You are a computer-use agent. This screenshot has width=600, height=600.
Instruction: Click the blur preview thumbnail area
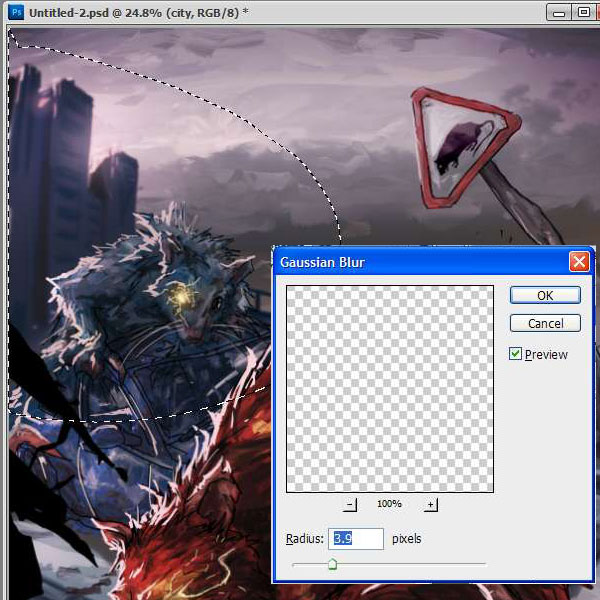390,389
